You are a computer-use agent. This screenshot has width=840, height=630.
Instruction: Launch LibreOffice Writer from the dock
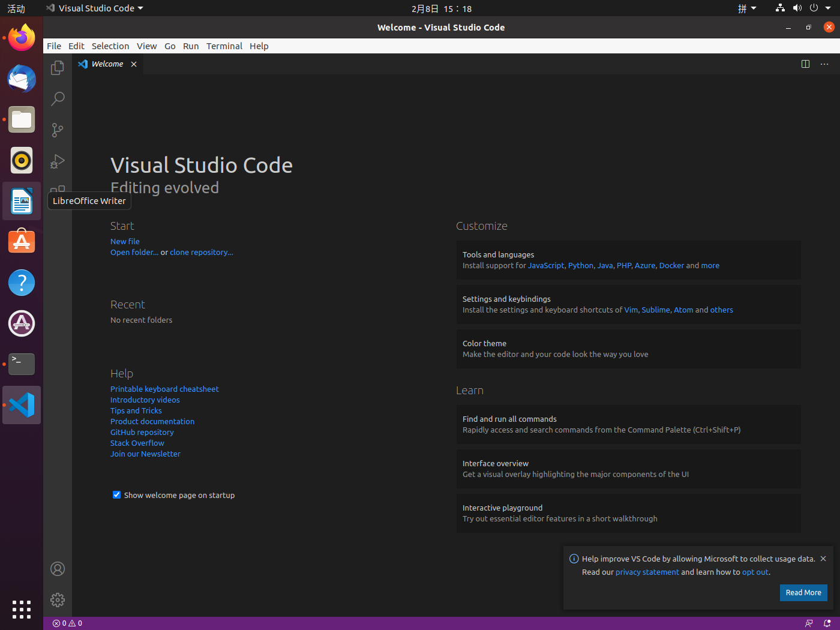coord(22,201)
